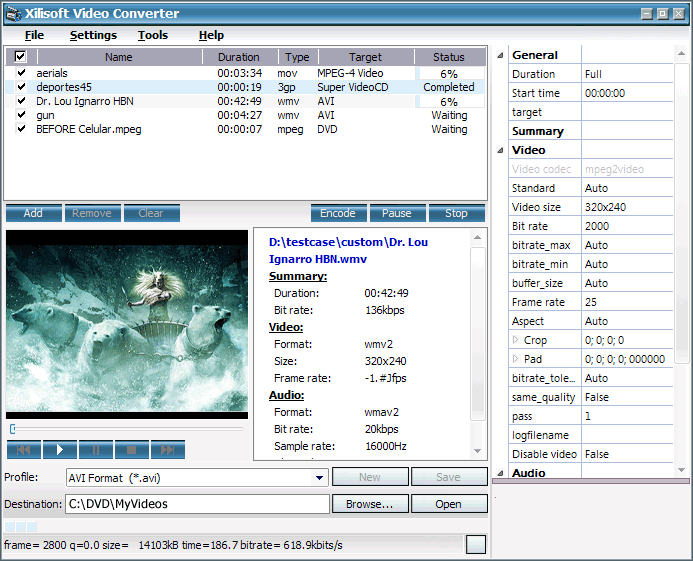Click the info panel scroll-down arrow
693x561 pixels.
(477, 451)
